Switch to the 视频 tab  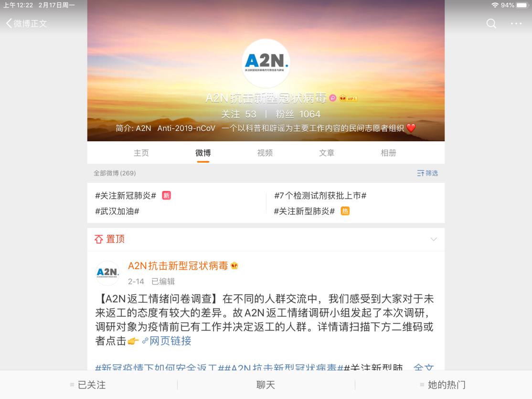tap(265, 153)
